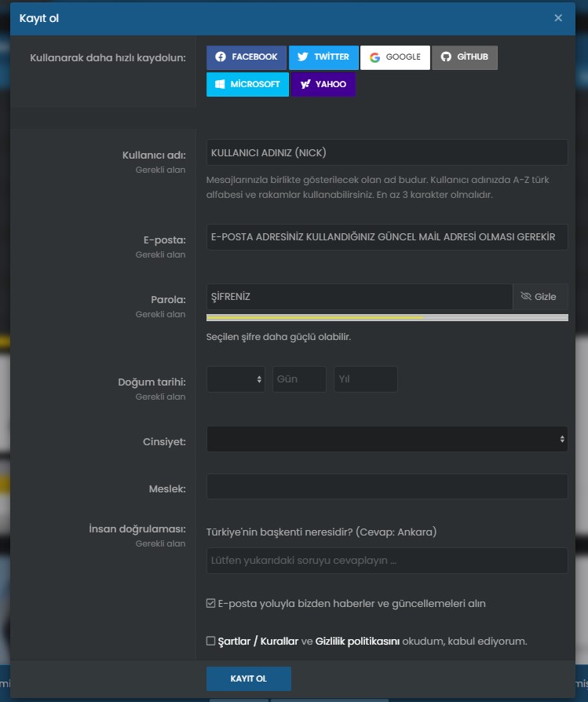Screen dimensions: 588x702
Task: Click the Yıl year field
Action: tap(366, 379)
